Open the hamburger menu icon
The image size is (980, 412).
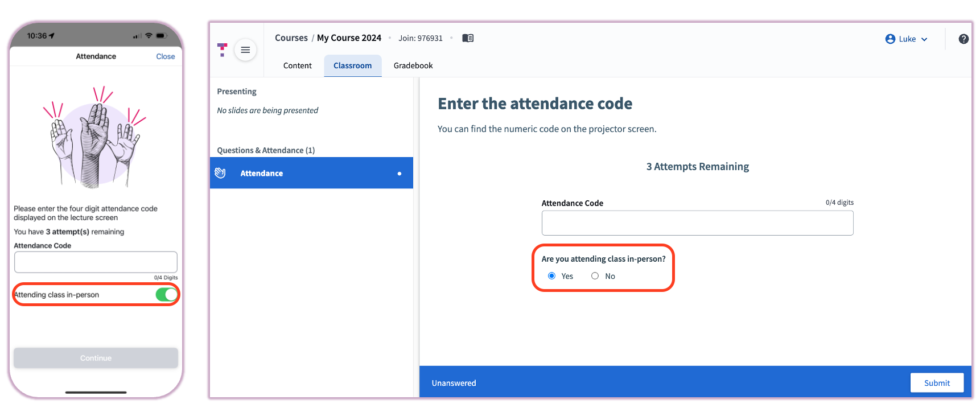coord(245,50)
